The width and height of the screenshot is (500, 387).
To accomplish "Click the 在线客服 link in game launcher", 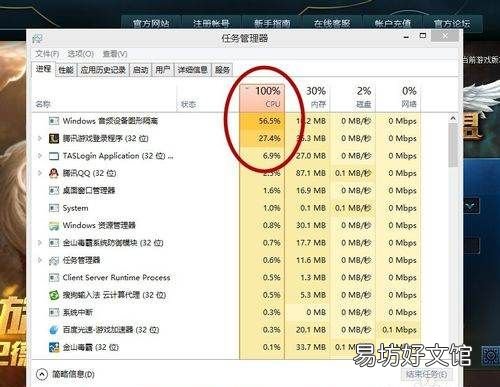I will (x=332, y=23).
